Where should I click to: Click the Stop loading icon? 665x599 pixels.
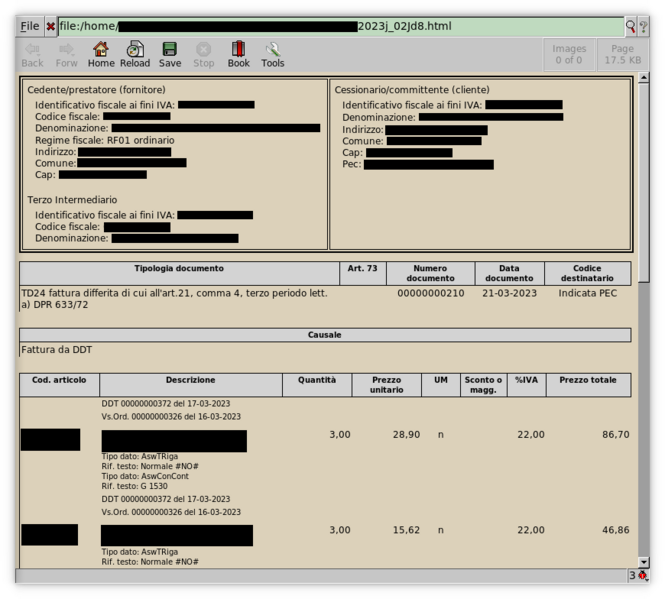point(204,54)
